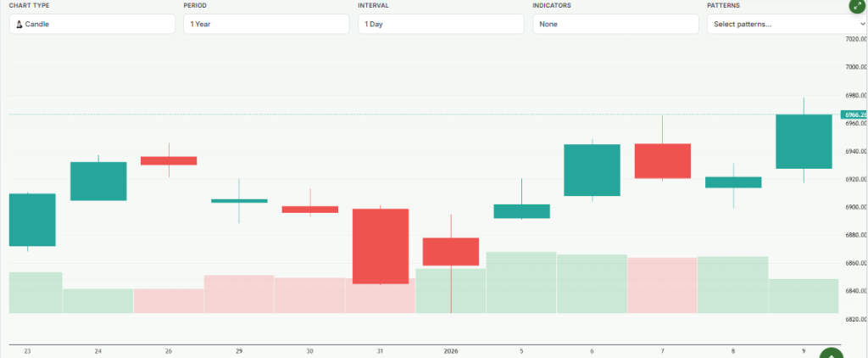Click the red candle for day 26
Screen dimensions: 868x358
point(169,160)
